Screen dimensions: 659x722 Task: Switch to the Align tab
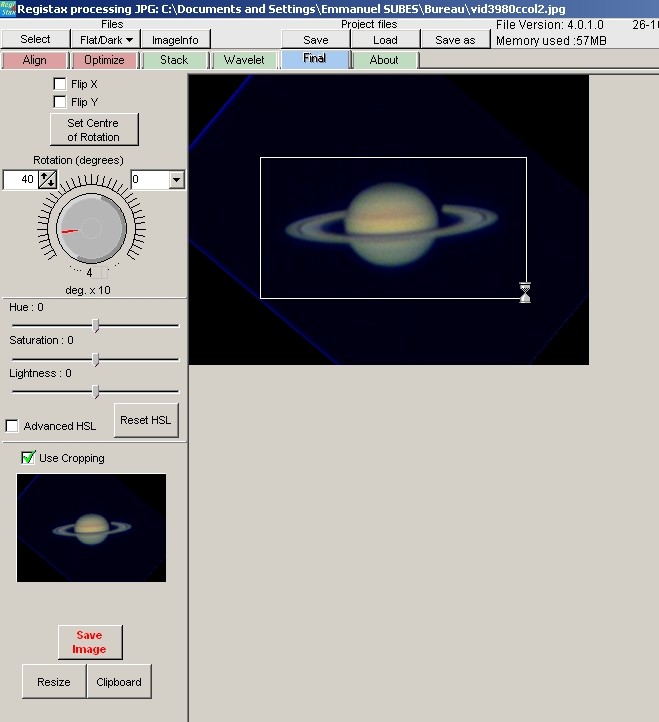tap(35, 60)
